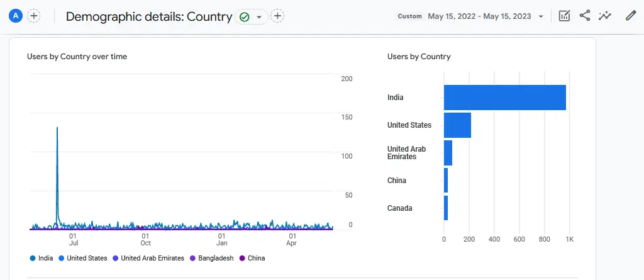Click the 'Users by Country' bar chart heading
Image resolution: width=644 pixels, height=280 pixels.
419,57
